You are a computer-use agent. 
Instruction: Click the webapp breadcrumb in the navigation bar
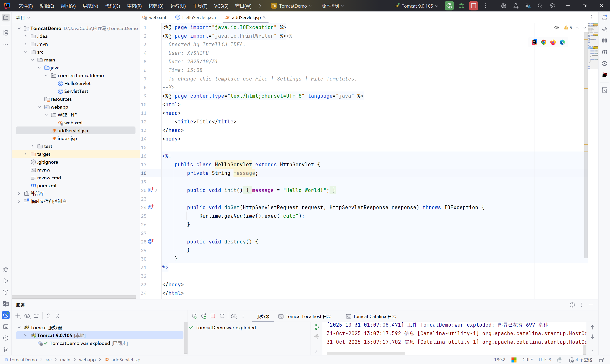click(x=87, y=359)
